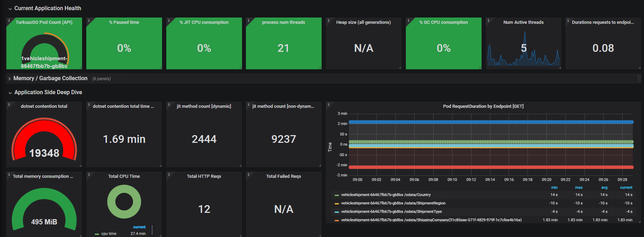This screenshot has width=644, height=237.
Task: Sort request duration legend by min column
Action: (554, 187)
